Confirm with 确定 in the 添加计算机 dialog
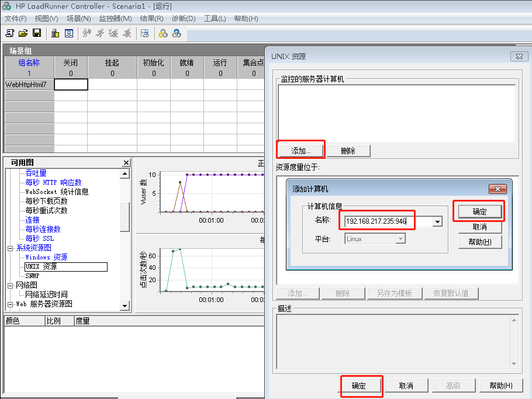532x399 pixels. click(479, 211)
